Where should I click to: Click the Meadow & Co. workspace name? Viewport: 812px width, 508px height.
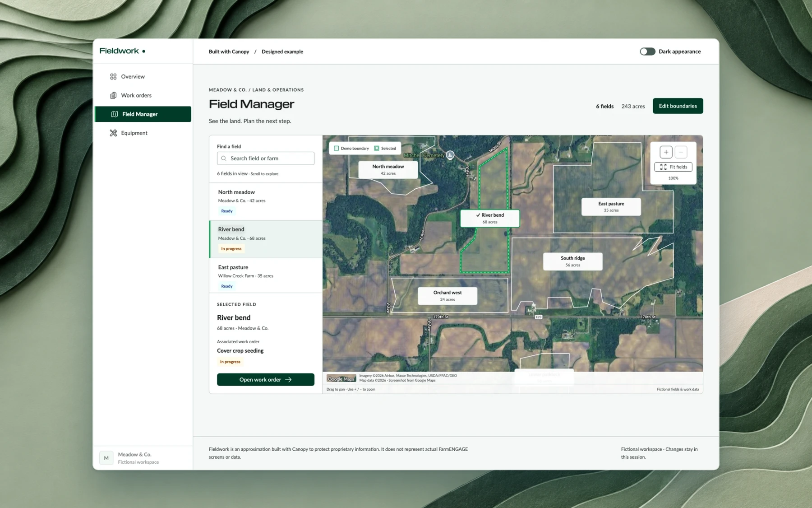(134, 454)
